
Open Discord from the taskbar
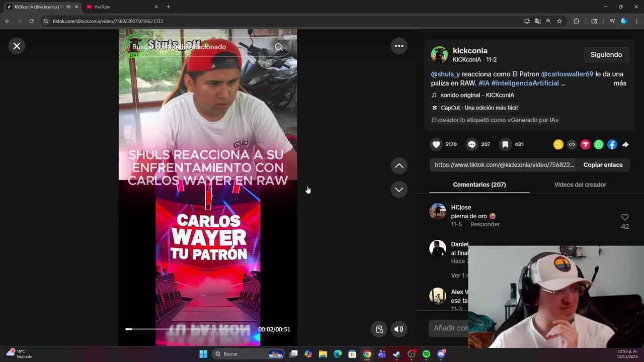click(x=441, y=354)
